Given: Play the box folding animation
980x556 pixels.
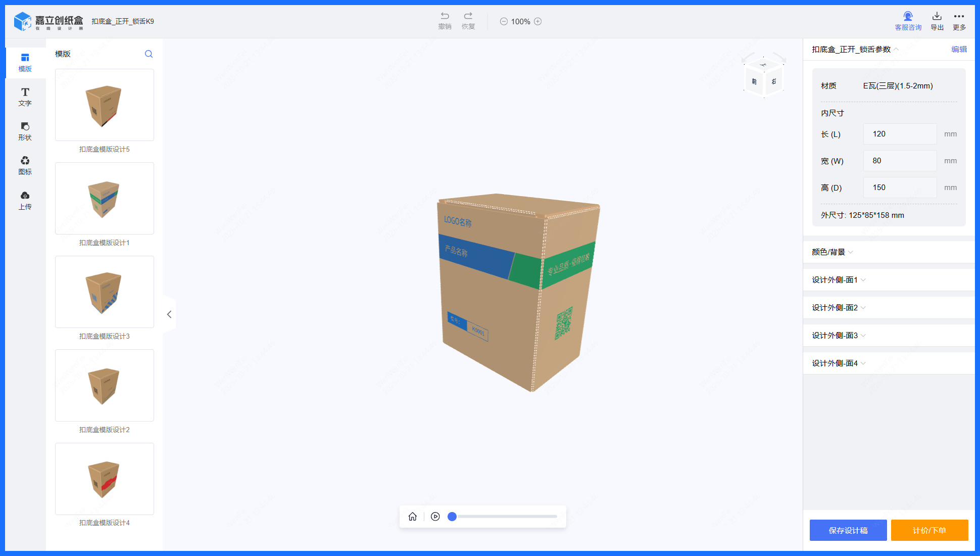Looking at the screenshot, I should pyautogui.click(x=435, y=517).
